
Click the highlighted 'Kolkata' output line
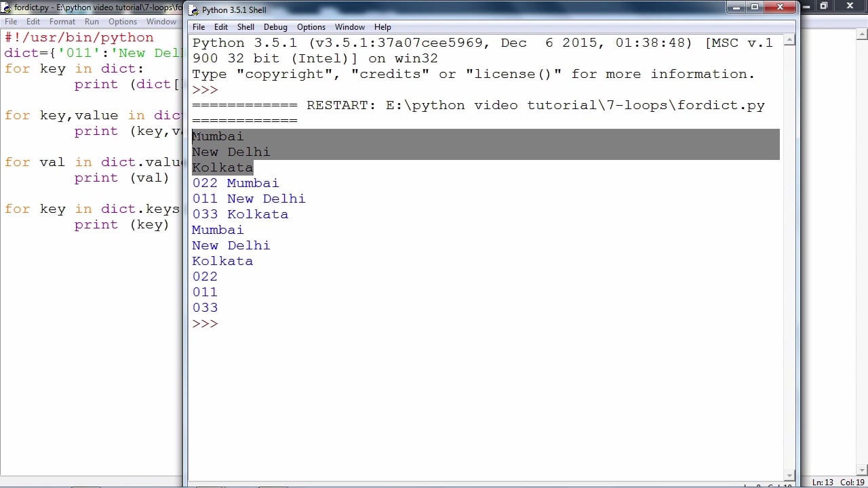(x=222, y=167)
